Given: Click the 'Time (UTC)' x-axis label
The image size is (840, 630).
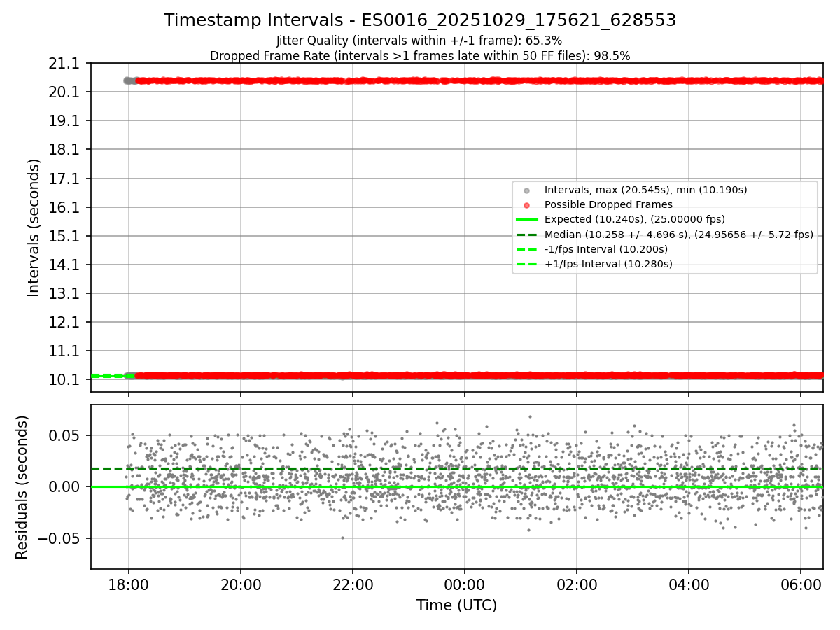Looking at the screenshot, I should 456,605.
